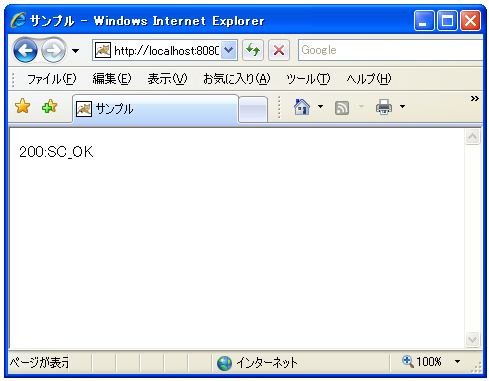Click the localhost address bar field

click(166, 51)
